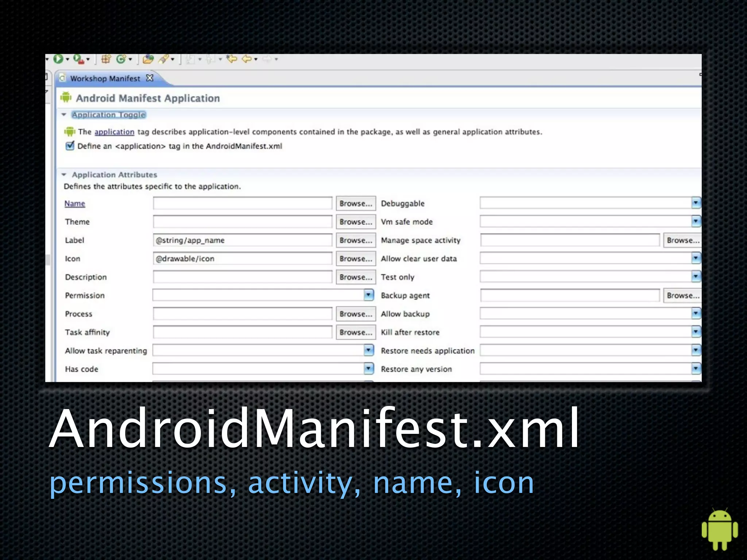
Task: Open the Allow backup dropdown
Action: [696, 313]
